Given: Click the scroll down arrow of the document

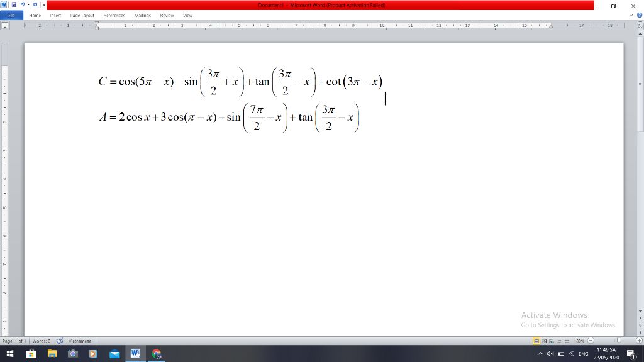Looking at the screenshot, I should (x=640, y=312).
